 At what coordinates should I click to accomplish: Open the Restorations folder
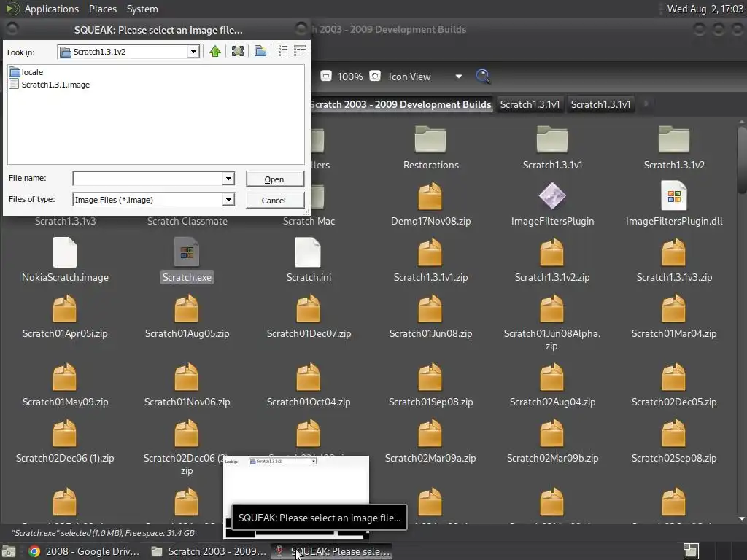[430, 148]
